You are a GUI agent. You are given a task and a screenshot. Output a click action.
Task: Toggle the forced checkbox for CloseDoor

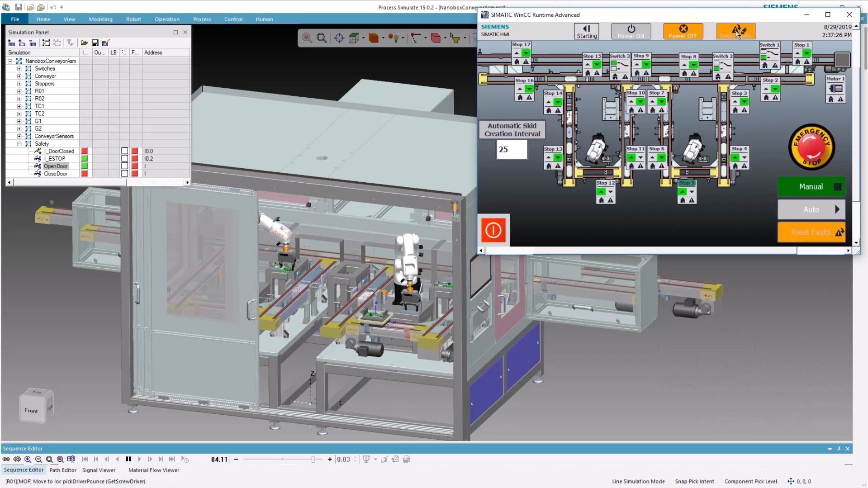point(124,174)
